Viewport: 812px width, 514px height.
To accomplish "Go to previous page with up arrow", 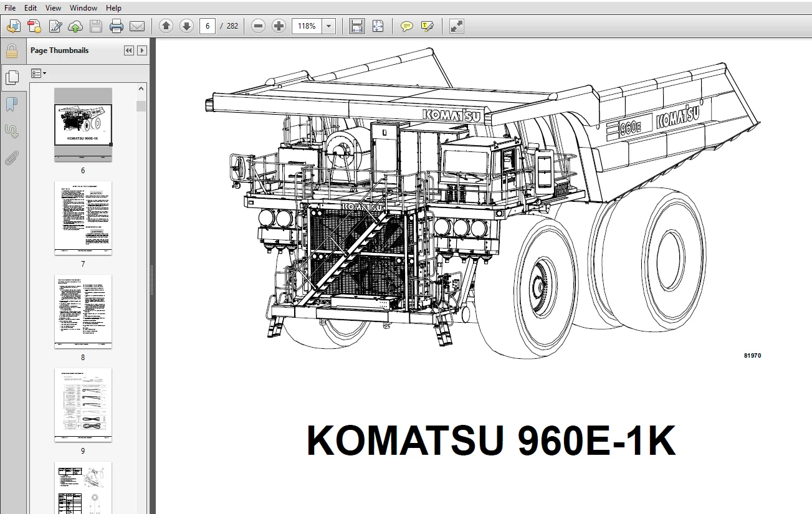I will (166, 26).
